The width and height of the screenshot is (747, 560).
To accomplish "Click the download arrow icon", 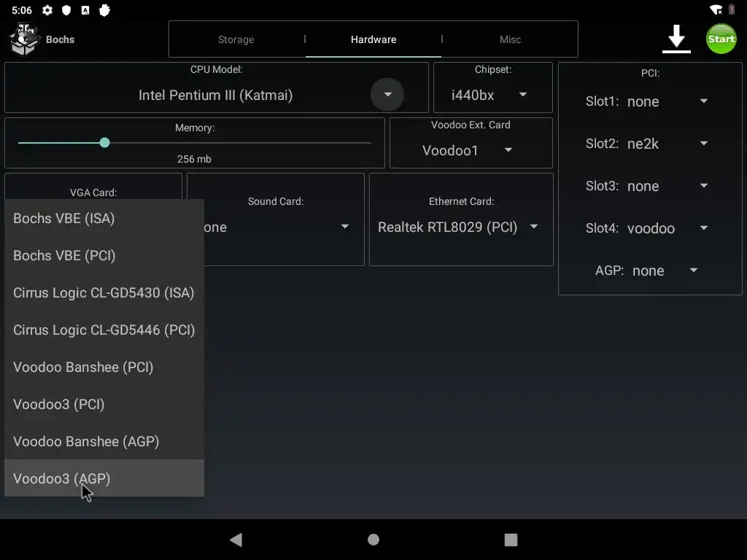I will pyautogui.click(x=676, y=39).
